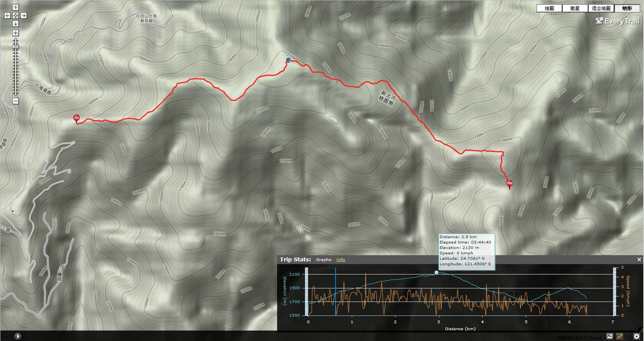Click the "Longitude: 121.4506° E" tooltip line
The width and height of the screenshot is (644, 341).
coord(465,264)
